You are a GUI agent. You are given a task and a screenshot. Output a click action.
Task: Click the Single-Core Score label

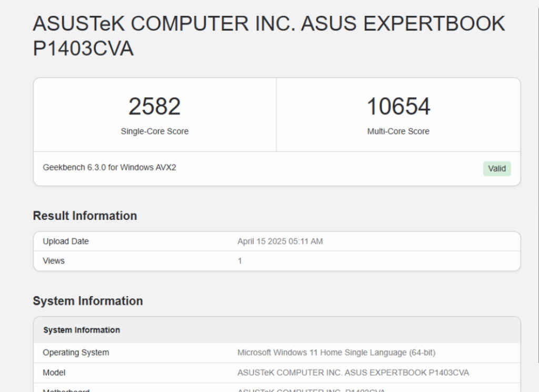click(x=155, y=131)
